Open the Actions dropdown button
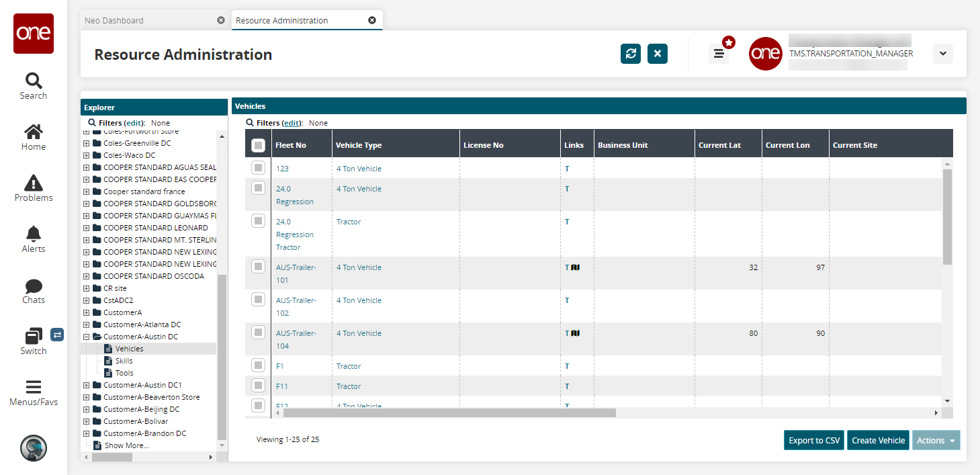 pyautogui.click(x=936, y=440)
